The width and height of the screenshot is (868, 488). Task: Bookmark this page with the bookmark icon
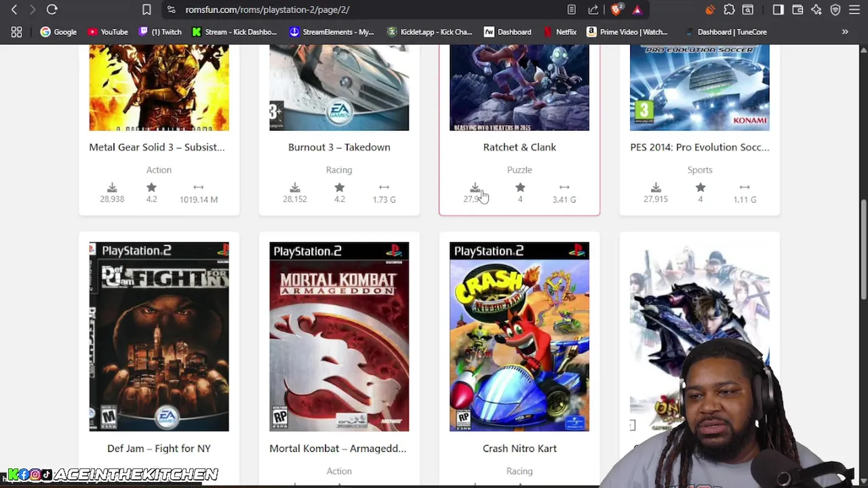tap(146, 9)
